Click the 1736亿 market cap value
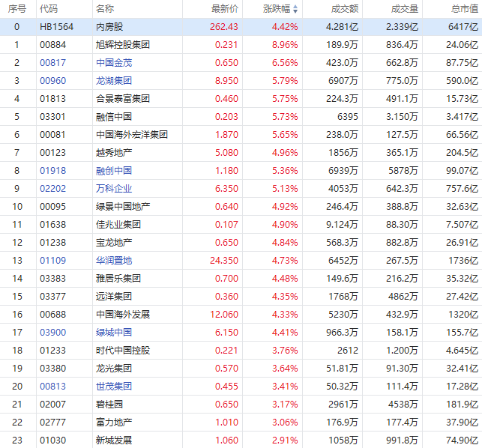The image size is (482, 448). pos(463,261)
